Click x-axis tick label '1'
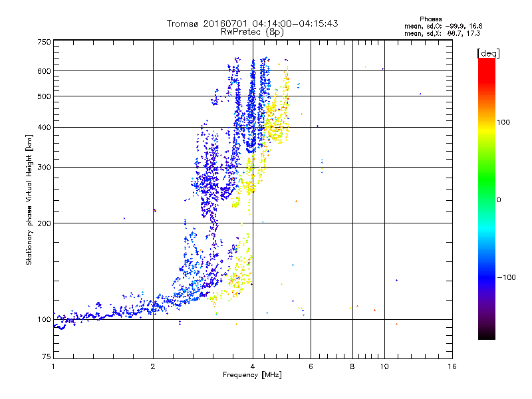This screenshot has width=532, height=399. click(x=53, y=366)
